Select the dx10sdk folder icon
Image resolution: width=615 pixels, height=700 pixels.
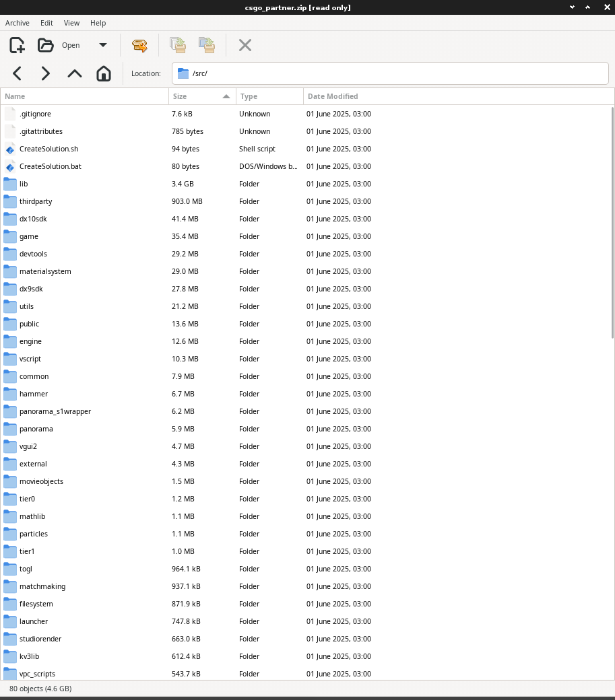10,219
